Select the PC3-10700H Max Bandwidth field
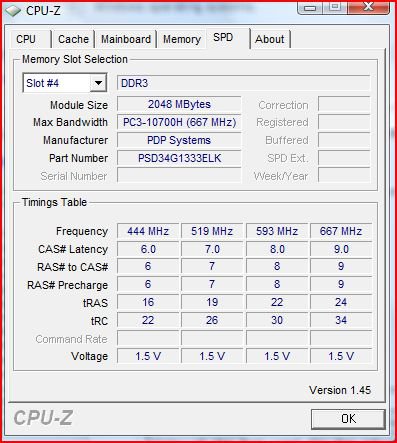The image size is (397, 443). pos(179,122)
